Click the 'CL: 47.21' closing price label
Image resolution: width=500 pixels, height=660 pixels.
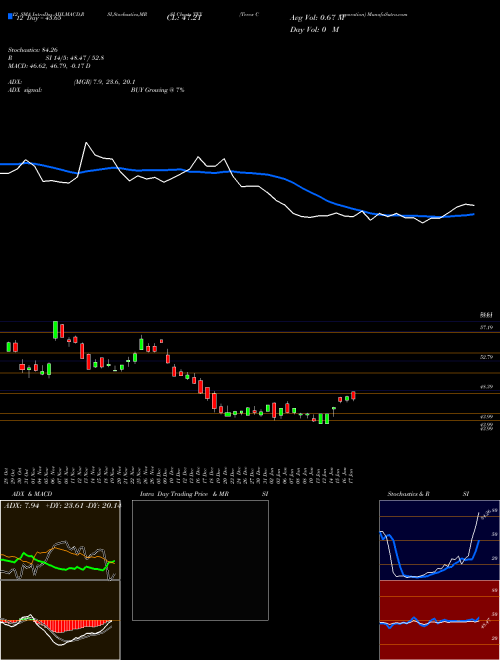[185, 18]
